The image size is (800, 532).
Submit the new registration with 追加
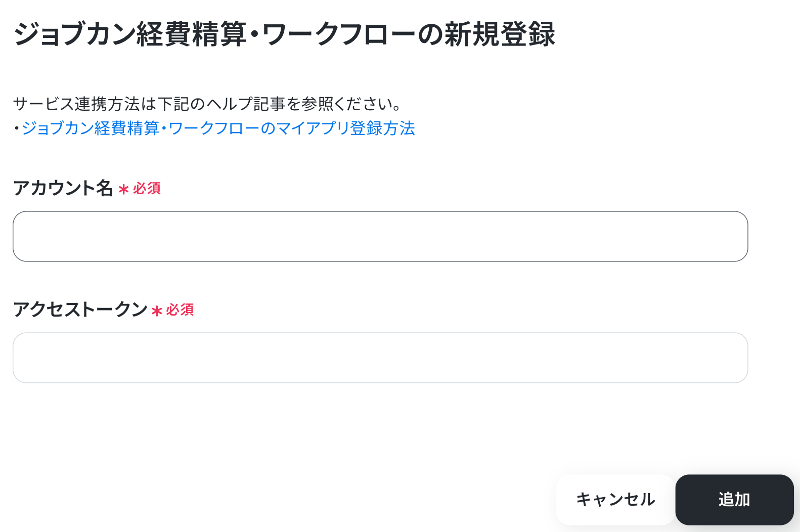coord(734,500)
